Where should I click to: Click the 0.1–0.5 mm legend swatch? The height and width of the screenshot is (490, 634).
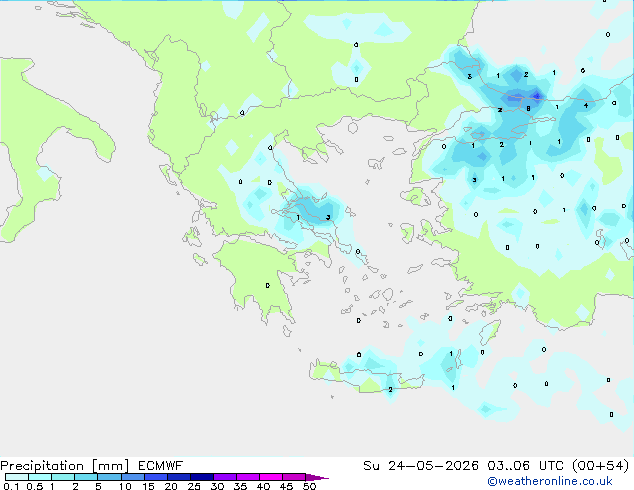17,477
